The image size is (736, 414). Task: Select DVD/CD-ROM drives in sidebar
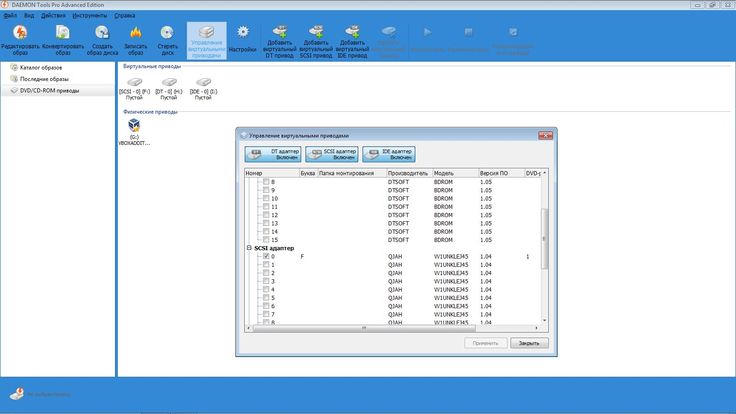pyautogui.click(x=49, y=91)
